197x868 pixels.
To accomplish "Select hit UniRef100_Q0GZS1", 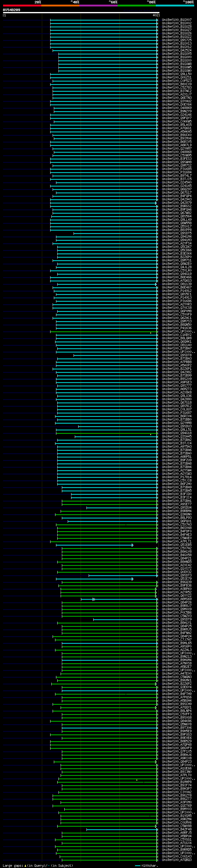I will [x=177, y=78].
